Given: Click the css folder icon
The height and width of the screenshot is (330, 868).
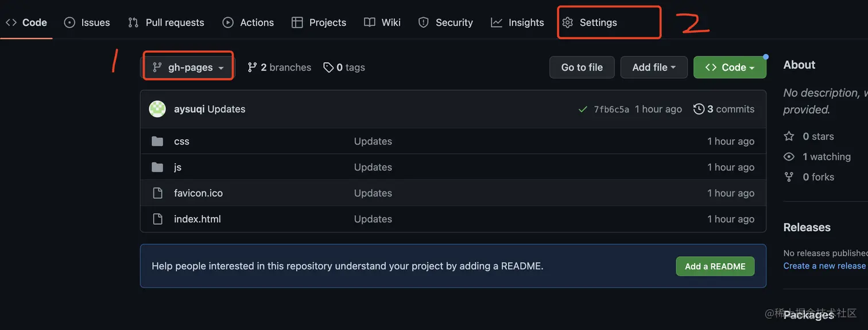Looking at the screenshot, I should pos(157,141).
